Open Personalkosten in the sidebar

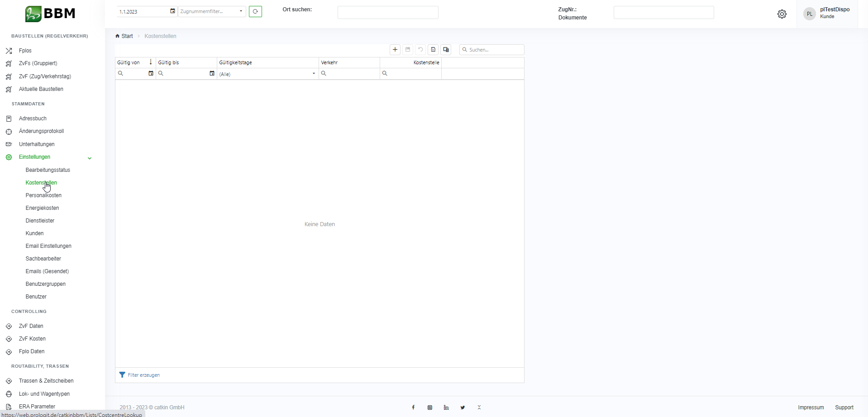click(43, 195)
